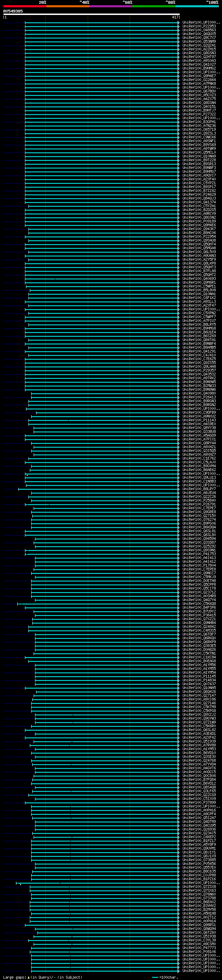The height and width of the screenshot is (980, 222).
Task: Click label UniRef100_C0JP88
Action: pyautogui.click(x=199, y=875)
